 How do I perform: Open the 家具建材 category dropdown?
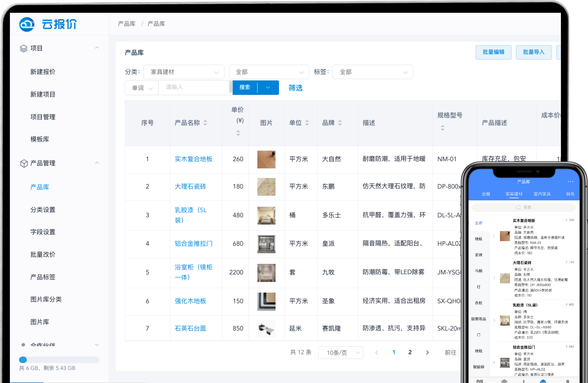point(184,72)
